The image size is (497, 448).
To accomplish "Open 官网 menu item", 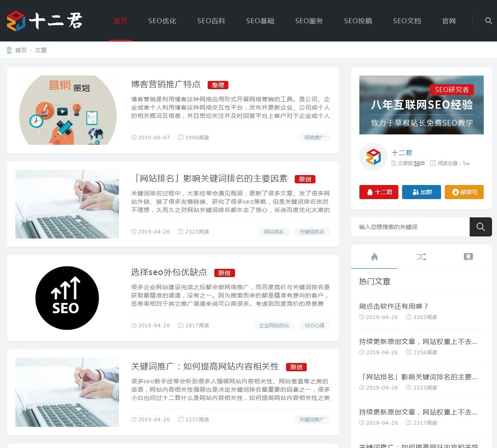I will 449,21.
